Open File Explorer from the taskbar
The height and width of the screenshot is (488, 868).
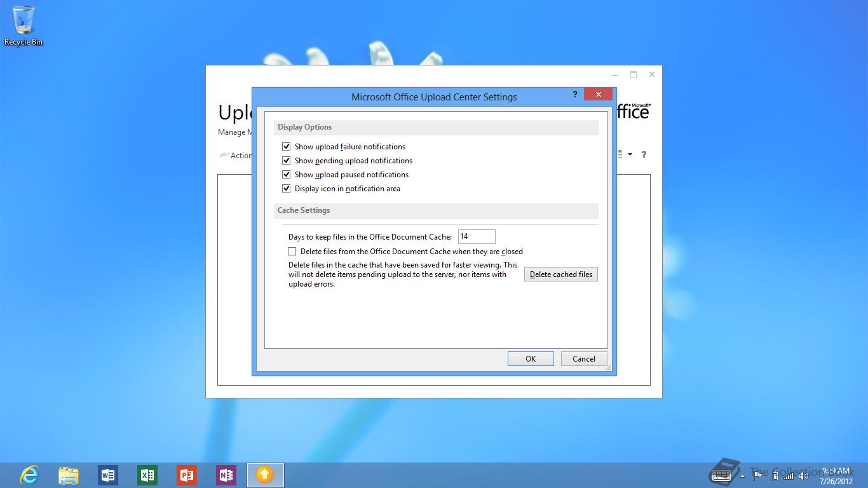click(x=69, y=475)
